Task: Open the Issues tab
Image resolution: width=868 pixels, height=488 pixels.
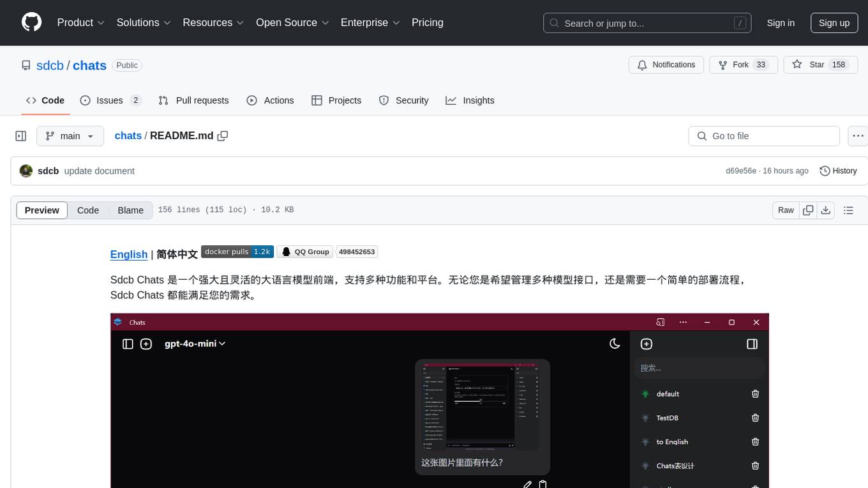Action: coord(110,100)
